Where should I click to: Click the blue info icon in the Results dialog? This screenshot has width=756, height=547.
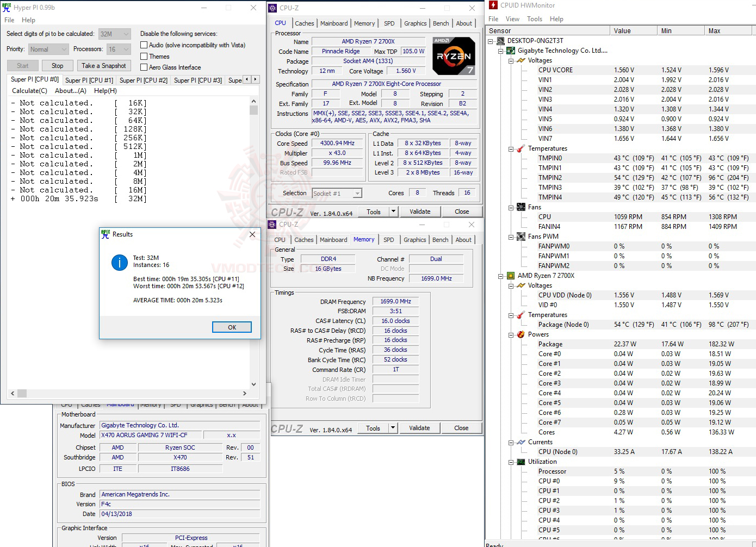pyautogui.click(x=120, y=263)
